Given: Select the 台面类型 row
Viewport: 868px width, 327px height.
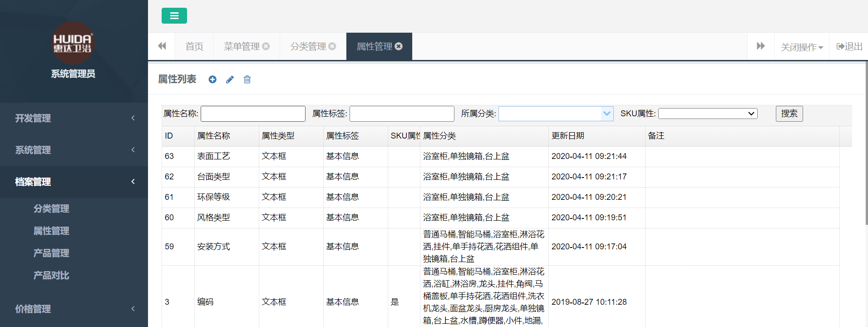Looking at the screenshot, I should (501, 177).
